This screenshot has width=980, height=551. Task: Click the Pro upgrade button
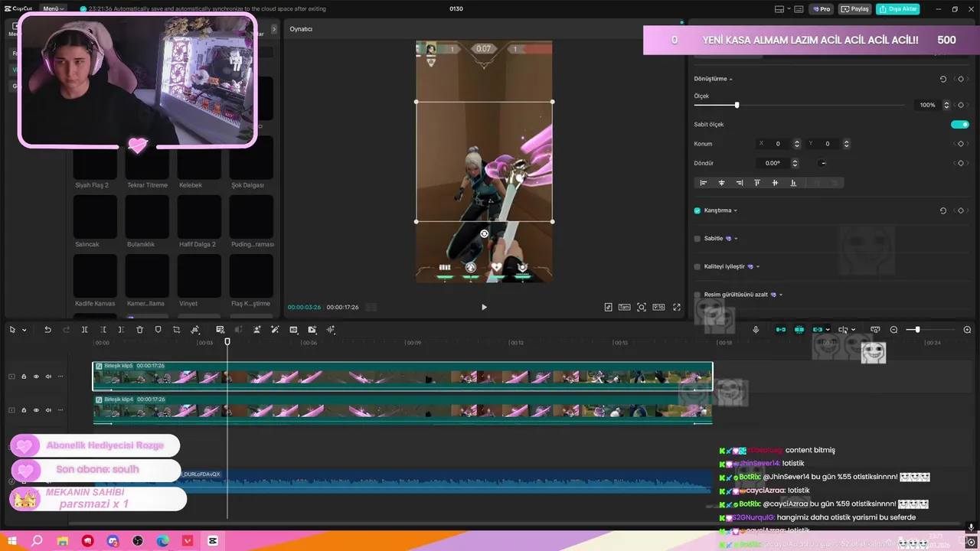coord(822,9)
